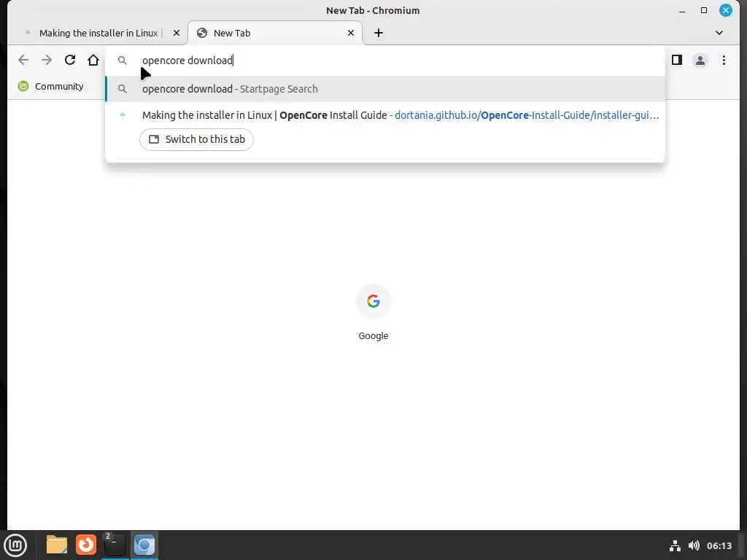The width and height of the screenshot is (747, 560).
Task: Maximize the Chromium window
Action: click(x=704, y=10)
